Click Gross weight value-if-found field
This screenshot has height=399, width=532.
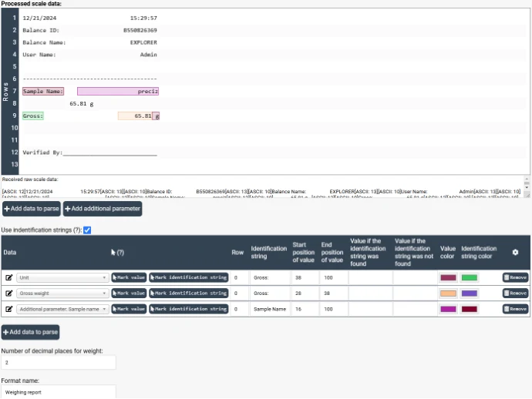pyautogui.click(x=371, y=293)
